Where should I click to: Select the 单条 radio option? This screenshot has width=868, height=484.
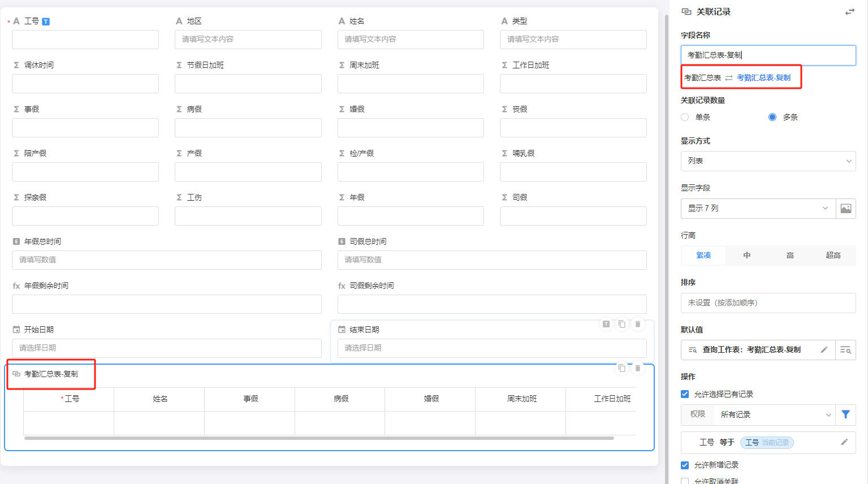[x=685, y=117]
